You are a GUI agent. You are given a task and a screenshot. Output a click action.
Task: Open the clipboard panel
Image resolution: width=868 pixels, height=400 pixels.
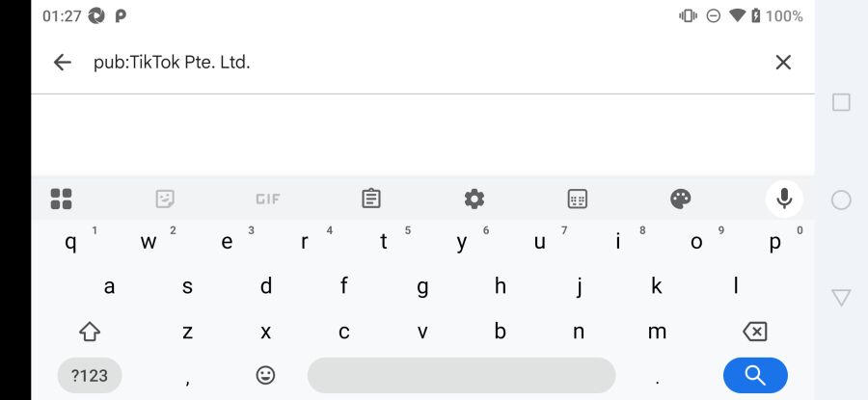[x=371, y=200]
